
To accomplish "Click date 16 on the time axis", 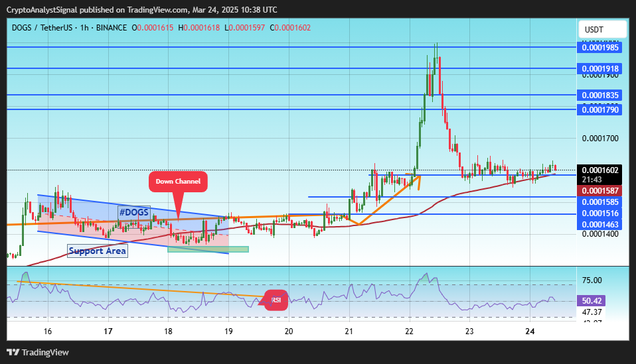I will tap(48, 332).
